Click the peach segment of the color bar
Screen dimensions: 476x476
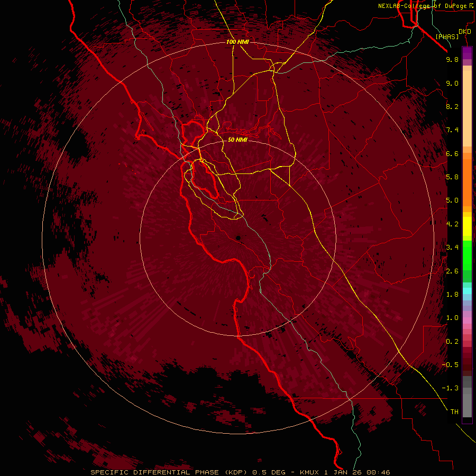coord(467,108)
